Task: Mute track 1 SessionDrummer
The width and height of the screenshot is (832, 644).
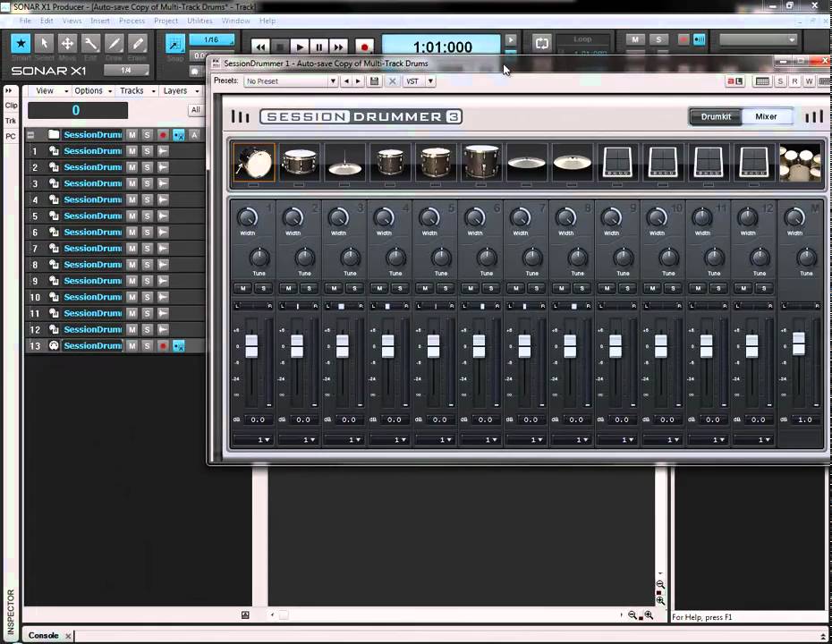Action: pos(132,151)
